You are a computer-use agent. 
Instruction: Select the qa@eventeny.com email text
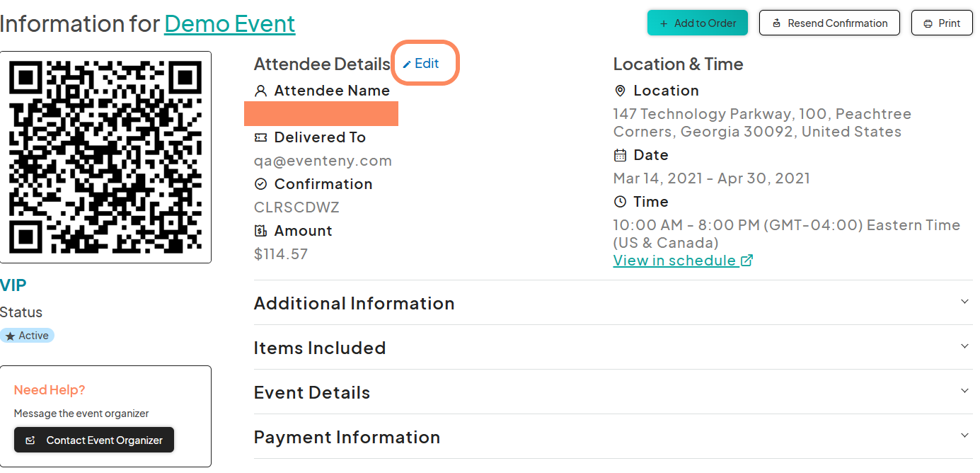pos(323,161)
